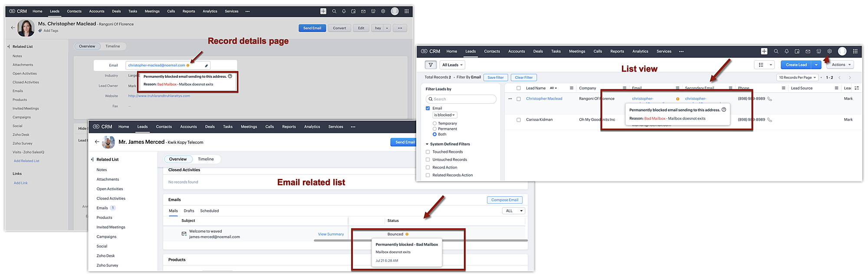Click the help icon in list view tooltip
This screenshot has height=277, width=868.
pos(724,110)
